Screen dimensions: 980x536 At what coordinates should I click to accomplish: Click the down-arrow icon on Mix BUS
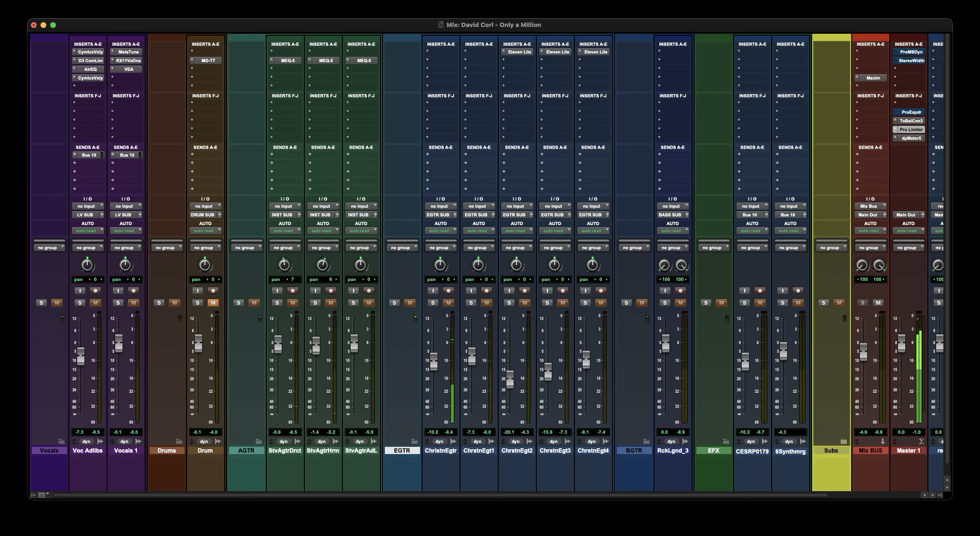click(883, 442)
